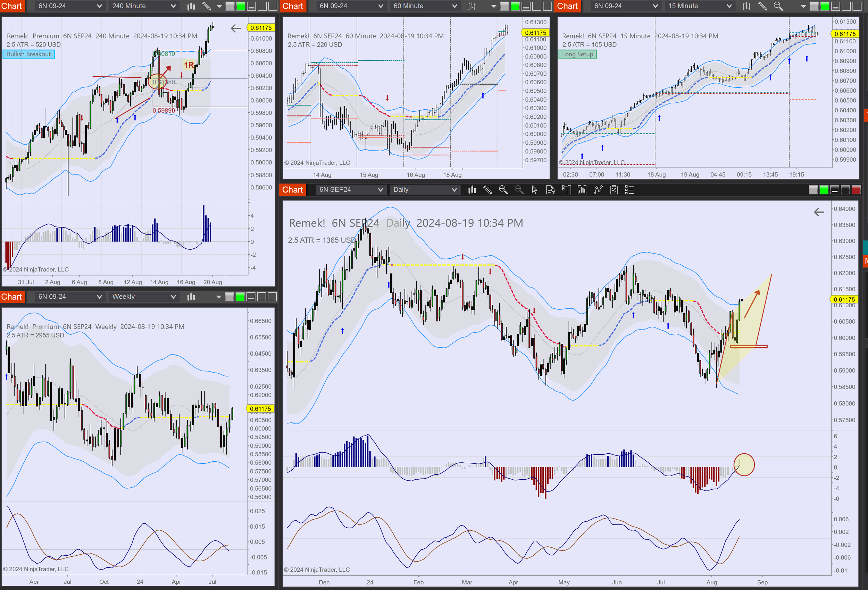This screenshot has width=868, height=590.
Task: Select drawing tools pencil in Daily chart
Action: (487, 190)
